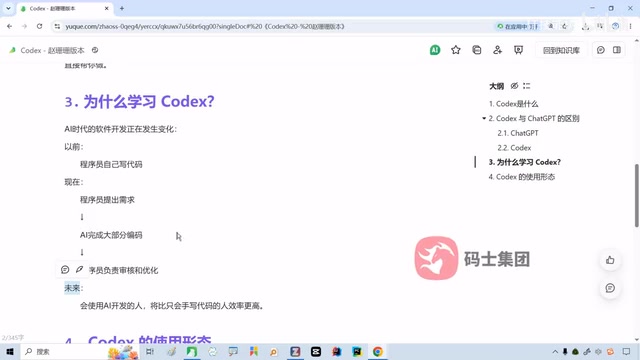Open the presentation mode icon
The height and width of the screenshot is (360, 640).
point(518,50)
